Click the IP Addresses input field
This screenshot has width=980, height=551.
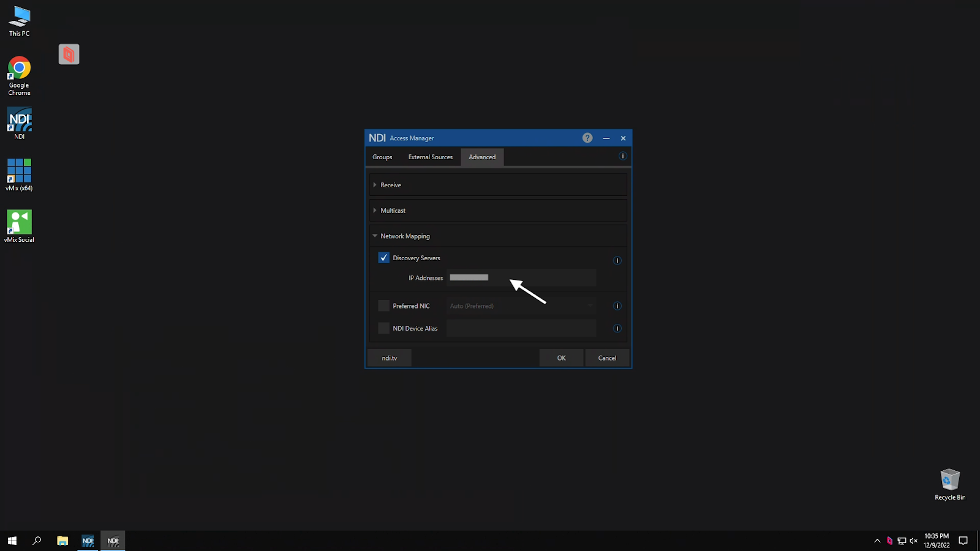click(x=521, y=277)
